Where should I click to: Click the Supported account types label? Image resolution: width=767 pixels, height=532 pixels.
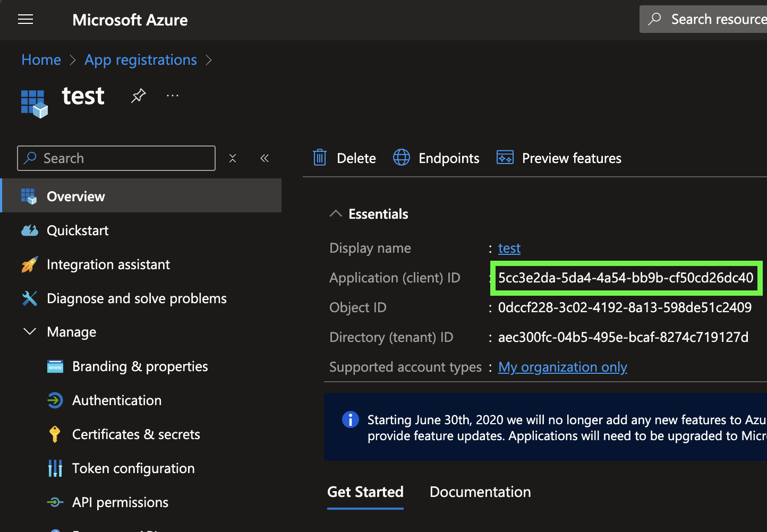(405, 367)
